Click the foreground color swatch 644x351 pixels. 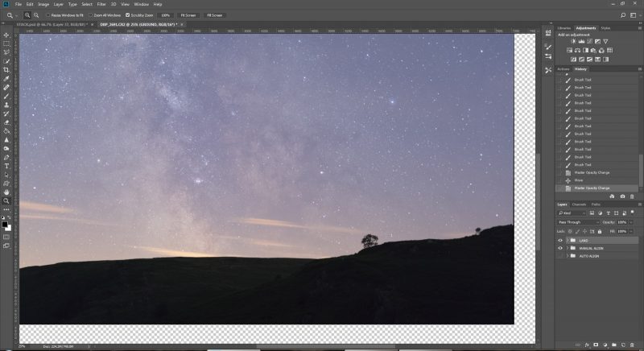[5, 225]
